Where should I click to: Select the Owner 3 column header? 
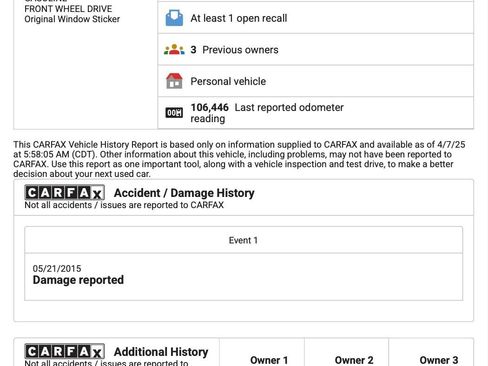point(439,360)
